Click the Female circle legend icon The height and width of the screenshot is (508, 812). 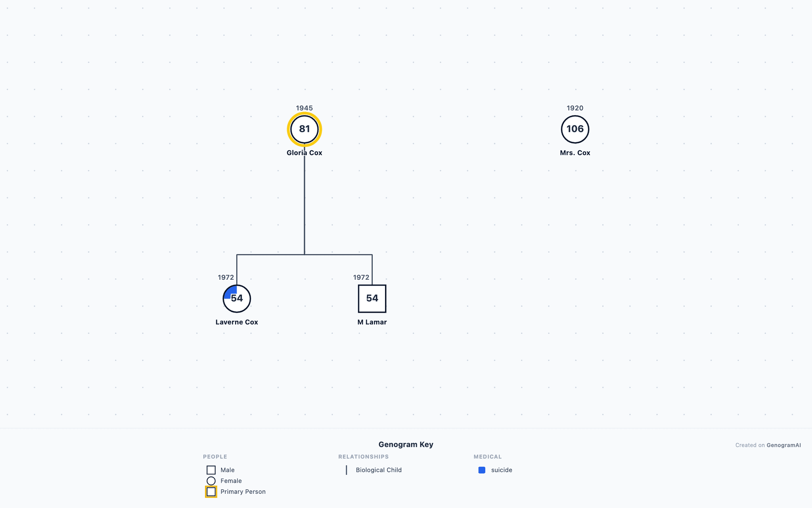tap(211, 481)
